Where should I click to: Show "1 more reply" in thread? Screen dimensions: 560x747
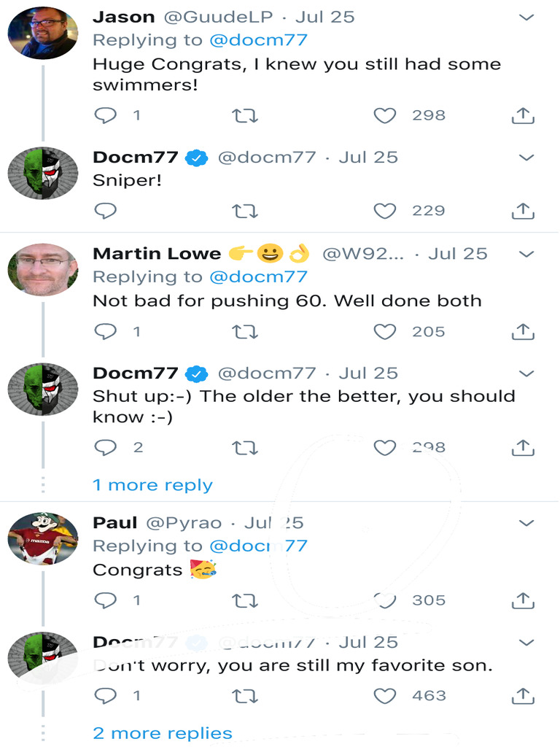coord(152,485)
